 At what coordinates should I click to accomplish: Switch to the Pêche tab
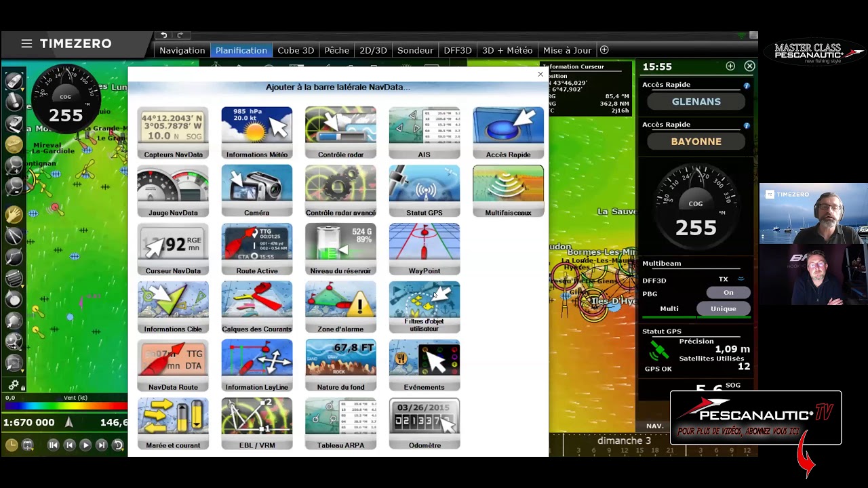336,50
